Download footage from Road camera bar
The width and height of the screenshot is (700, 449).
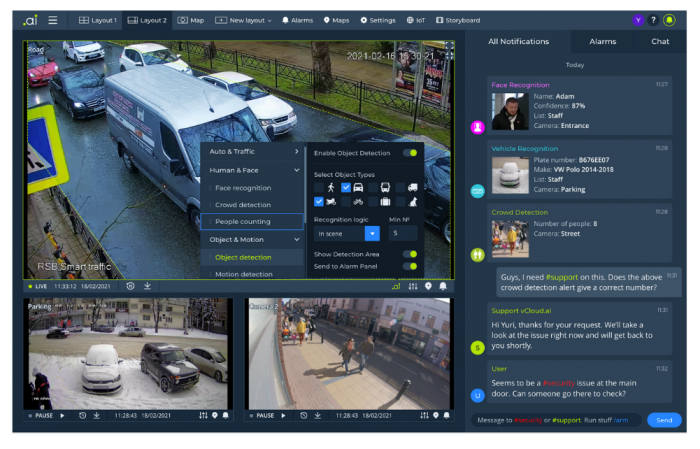coord(147,286)
